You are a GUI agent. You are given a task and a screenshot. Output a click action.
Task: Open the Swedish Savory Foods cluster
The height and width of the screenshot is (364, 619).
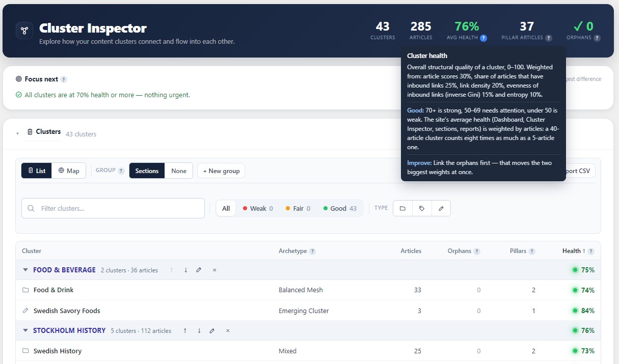click(67, 311)
